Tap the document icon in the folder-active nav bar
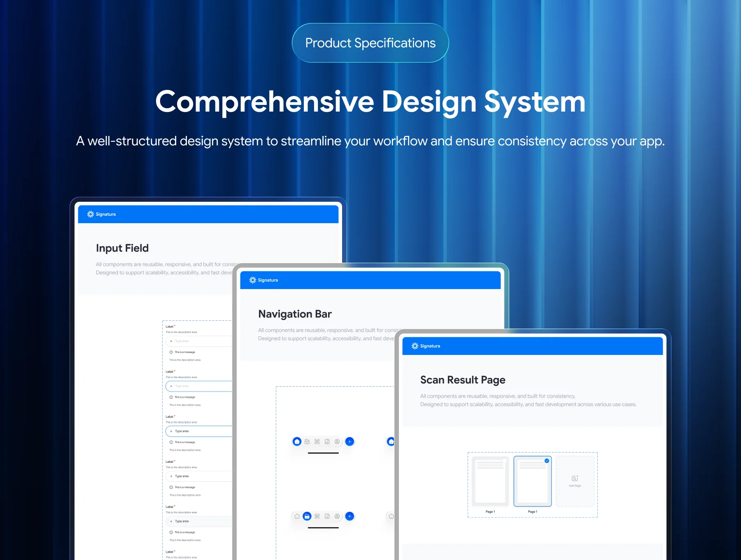Image resolution: width=741 pixels, height=560 pixels. (327, 516)
